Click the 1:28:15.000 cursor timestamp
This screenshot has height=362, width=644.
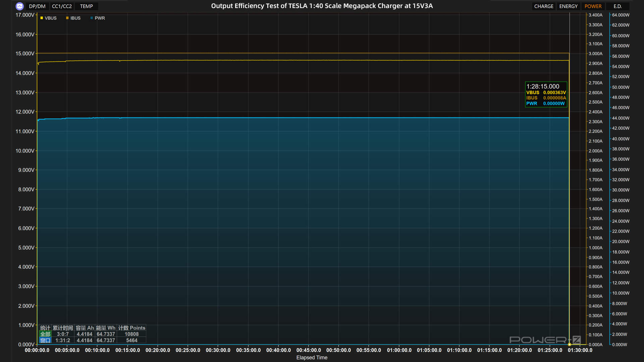tap(543, 86)
